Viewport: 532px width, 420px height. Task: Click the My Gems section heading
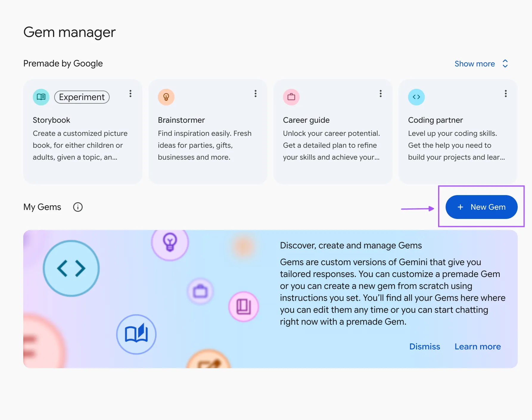(x=42, y=207)
